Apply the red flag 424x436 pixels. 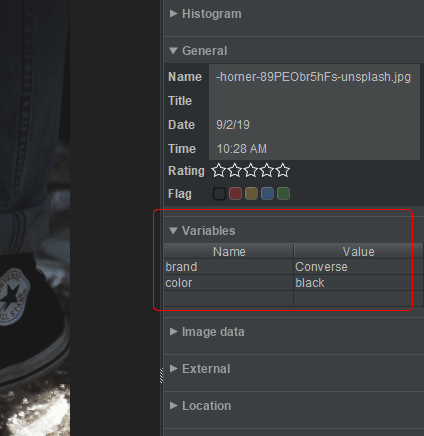coord(235,194)
